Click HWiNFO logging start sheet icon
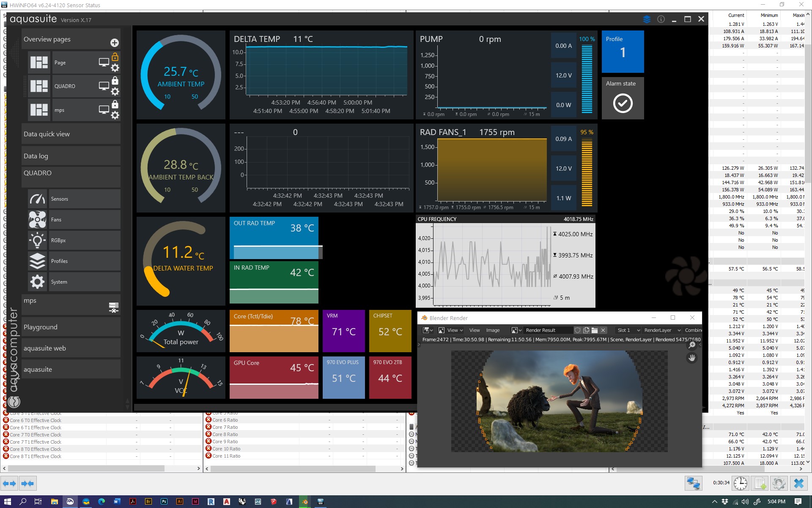 click(760, 483)
